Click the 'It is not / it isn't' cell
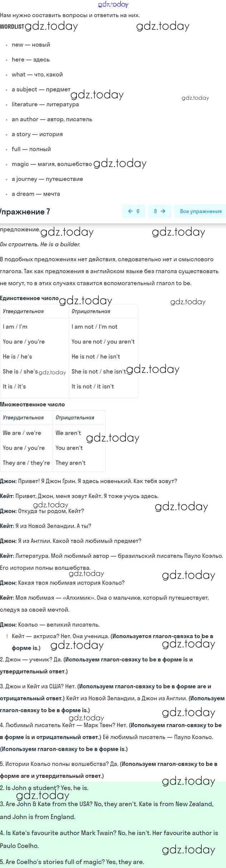This screenshot has width=226, height=868. (93, 386)
